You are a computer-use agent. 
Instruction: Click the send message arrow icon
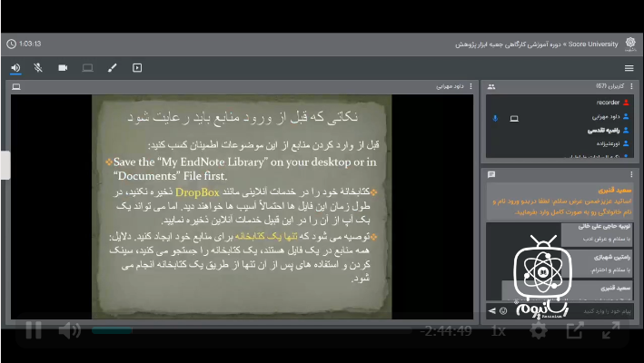(491, 311)
